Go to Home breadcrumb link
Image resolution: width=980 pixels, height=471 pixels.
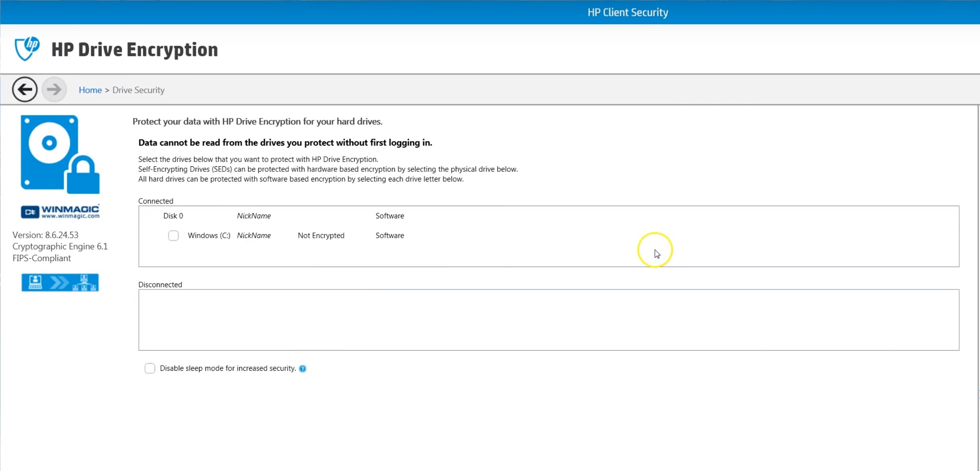90,90
